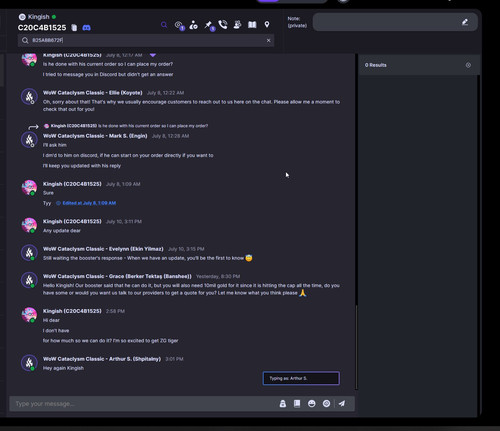Image resolution: width=500 pixels, height=431 pixels.
Task: Click the chat scrollbar thumb on the right edge
Action: (356, 347)
